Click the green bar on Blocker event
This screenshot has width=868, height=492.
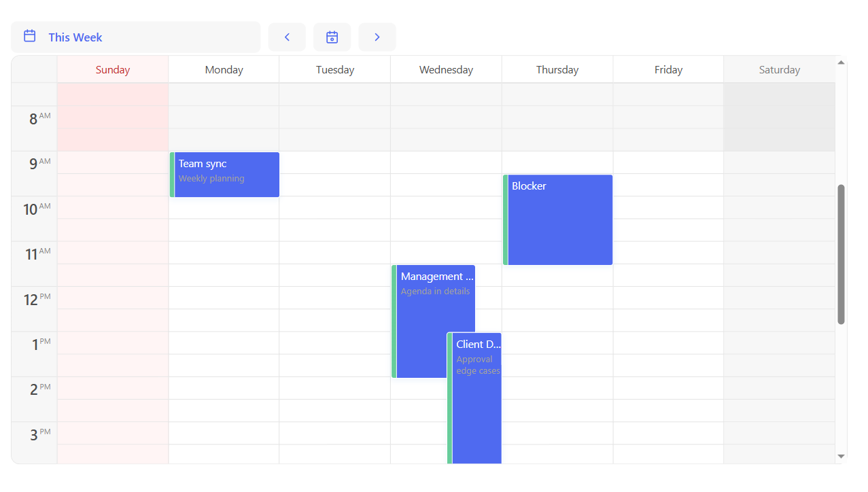pyautogui.click(x=506, y=220)
